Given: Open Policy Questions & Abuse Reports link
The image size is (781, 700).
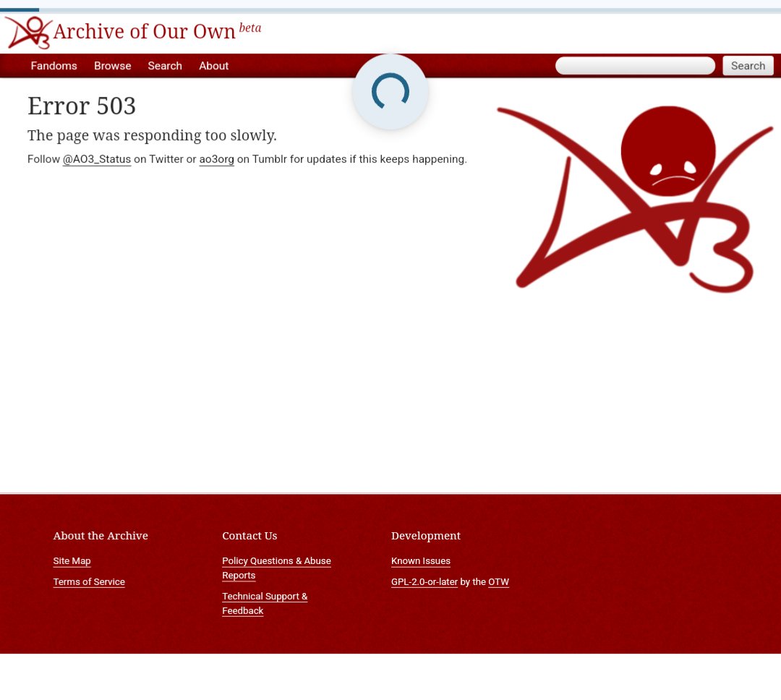Looking at the screenshot, I should [276, 568].
